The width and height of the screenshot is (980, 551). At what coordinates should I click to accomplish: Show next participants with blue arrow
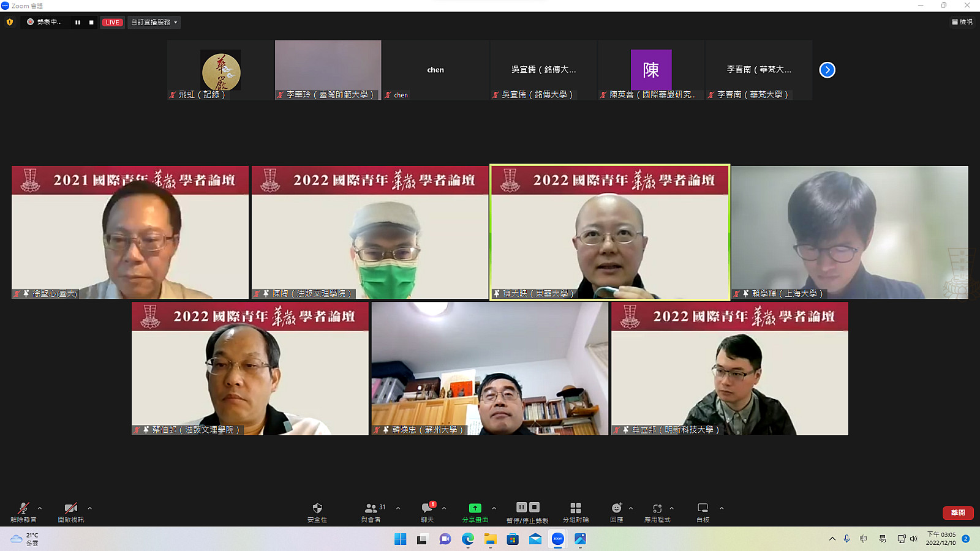[827, 70]
